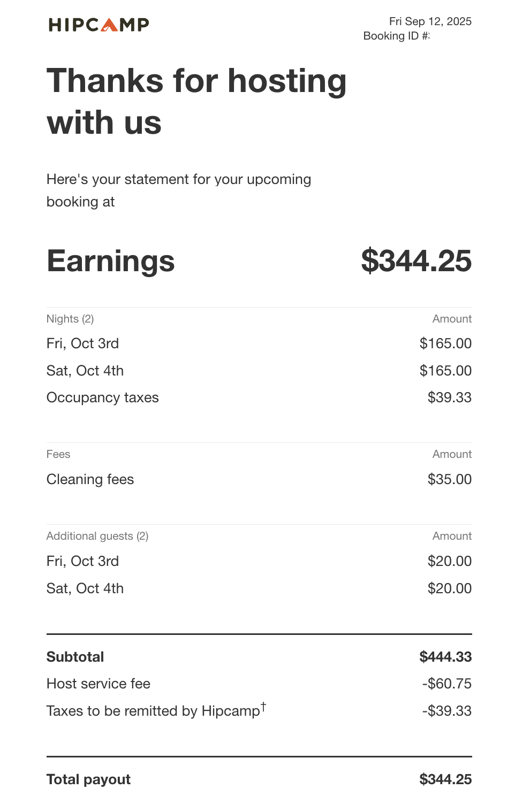Click the Earnings heading
This screenshot has width=515, height=812.
111,261
